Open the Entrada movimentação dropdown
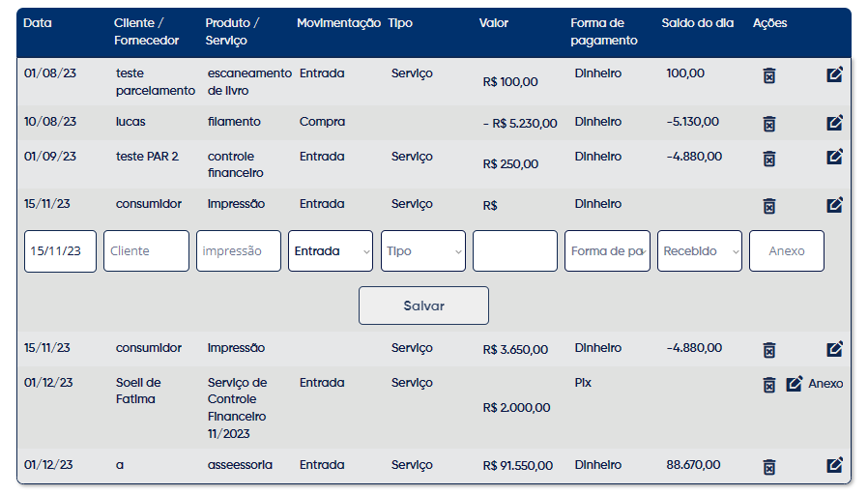Viewport: 868px width, 495px height. coord(331,250)
